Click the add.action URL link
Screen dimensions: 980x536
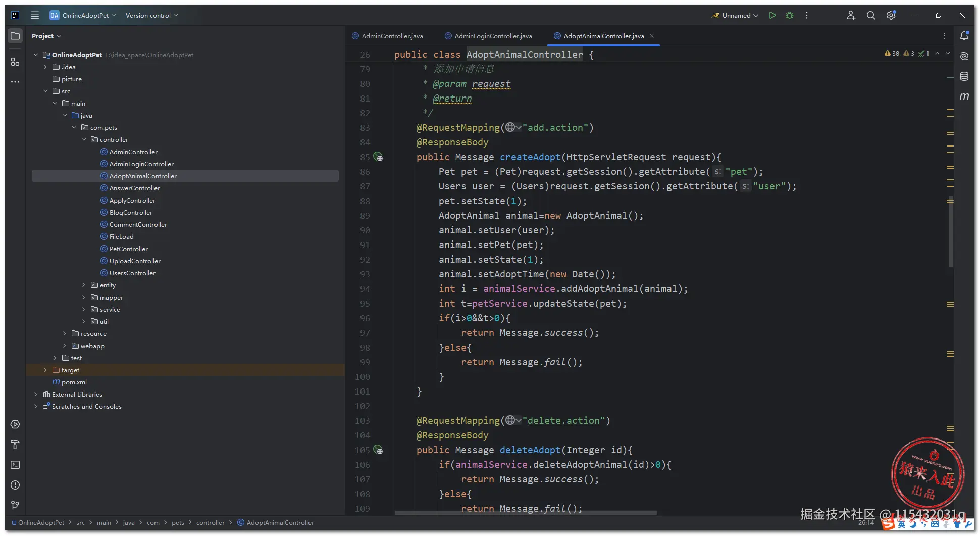555,127
